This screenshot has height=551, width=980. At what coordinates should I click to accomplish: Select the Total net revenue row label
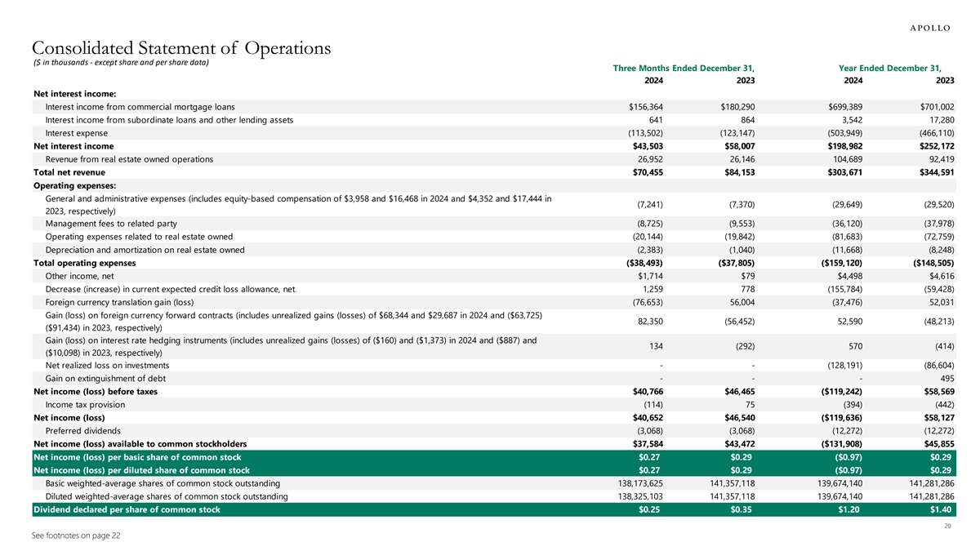pyautogui.click(x=69, y=172)
